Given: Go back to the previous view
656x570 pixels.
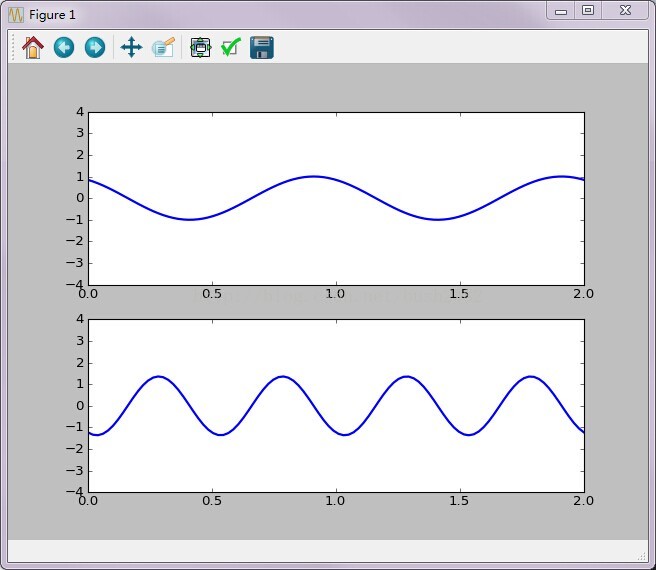Looking at the screenshot, I should click(x=64, y=47).
